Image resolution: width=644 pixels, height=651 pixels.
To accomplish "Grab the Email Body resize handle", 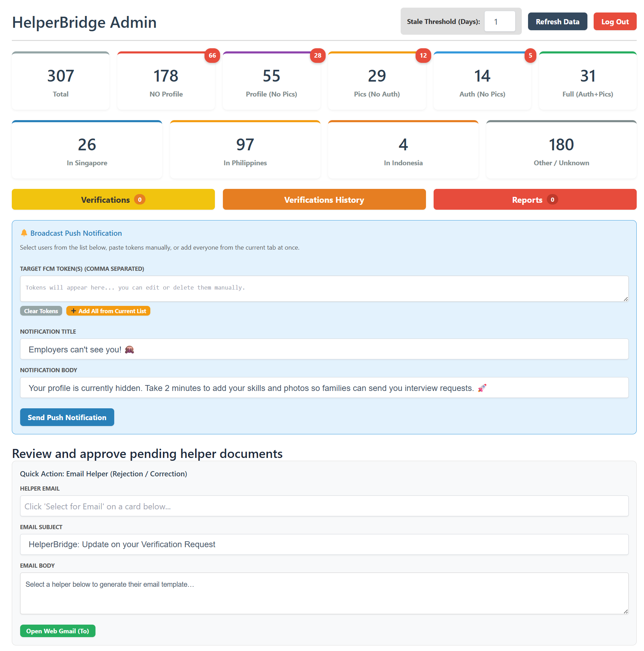I will [626, 611].
